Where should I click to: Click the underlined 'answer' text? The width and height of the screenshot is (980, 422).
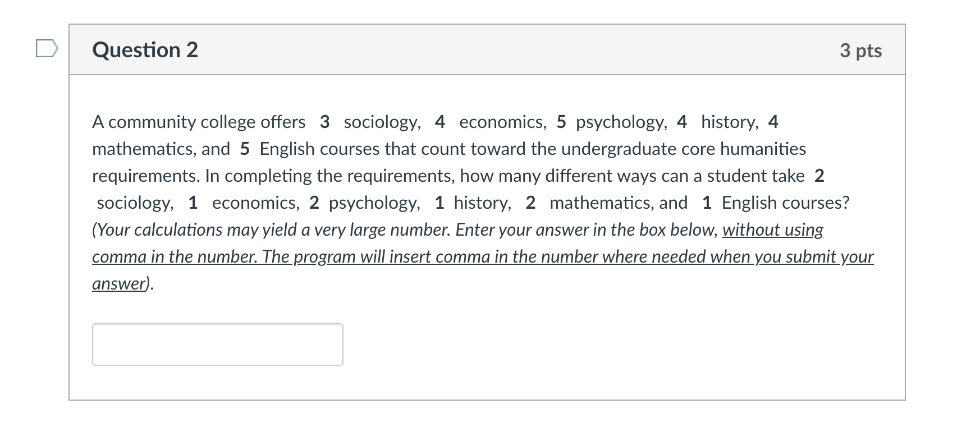point(117,283)
